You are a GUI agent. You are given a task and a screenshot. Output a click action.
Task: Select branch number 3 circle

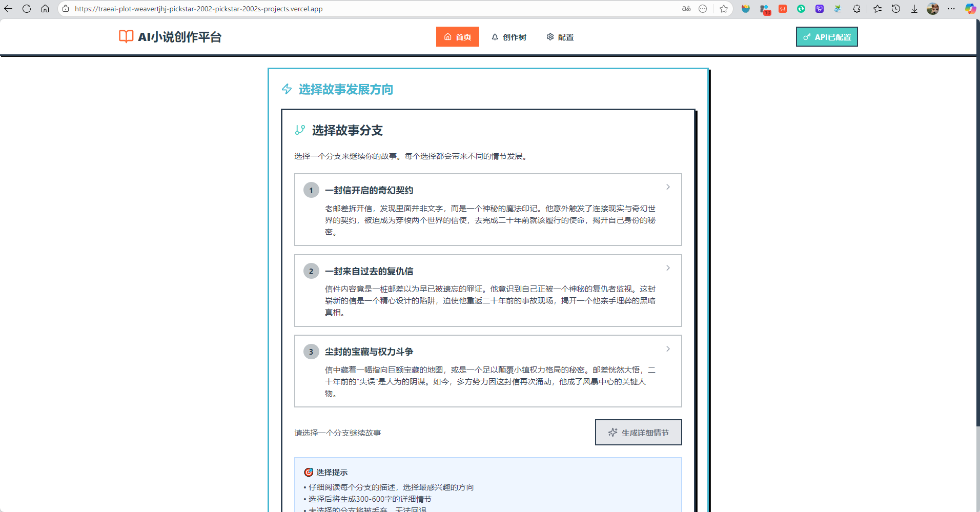click(311, 352)
